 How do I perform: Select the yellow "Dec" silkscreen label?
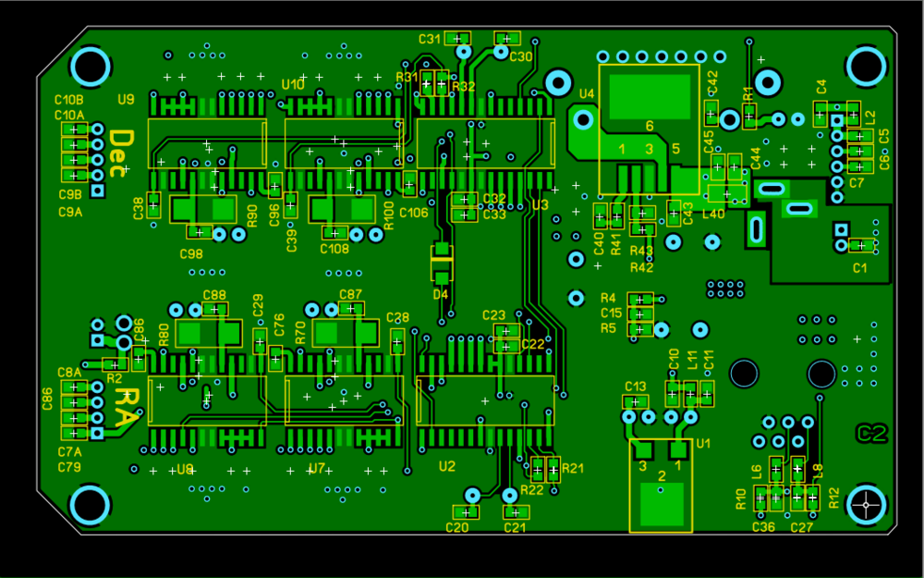(121, 154)
